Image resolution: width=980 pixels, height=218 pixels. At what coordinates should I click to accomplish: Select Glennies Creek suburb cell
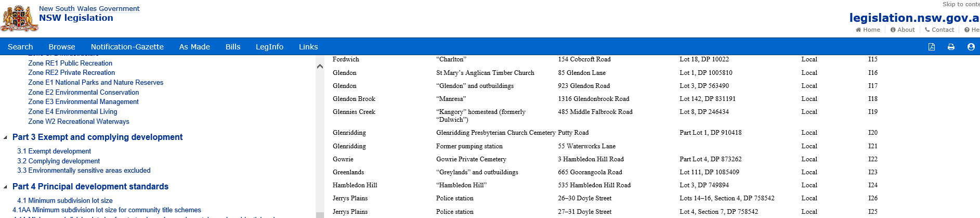(354, 112)
